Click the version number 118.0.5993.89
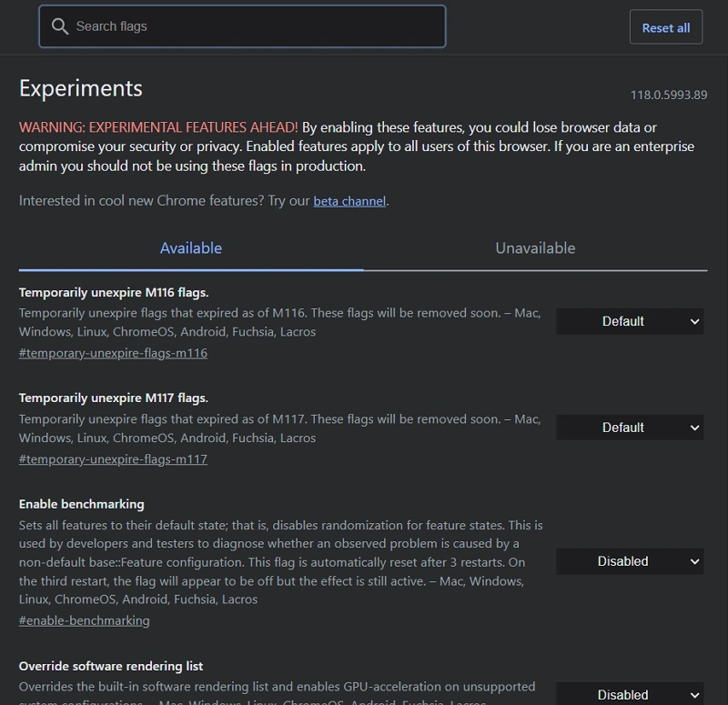 [x=669, y=96]
